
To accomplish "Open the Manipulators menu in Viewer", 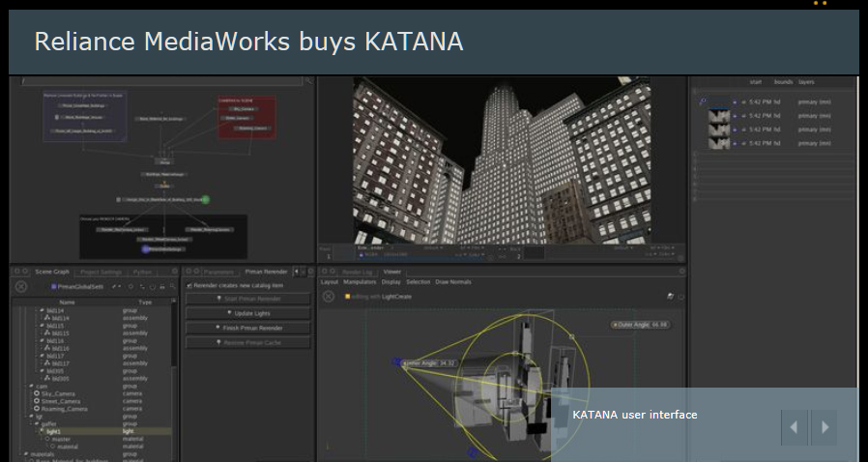I will pyautogui.click(x=360, y=282).
